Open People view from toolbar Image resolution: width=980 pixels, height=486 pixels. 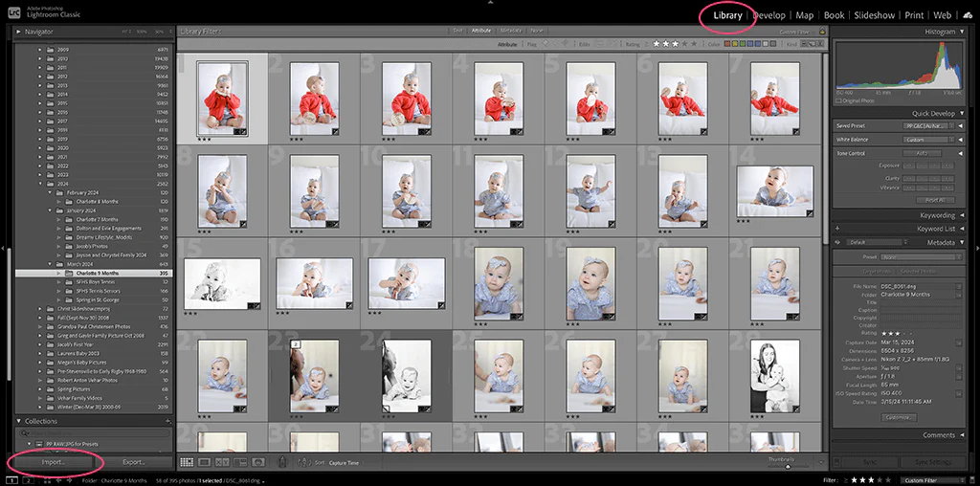[257, 462]
